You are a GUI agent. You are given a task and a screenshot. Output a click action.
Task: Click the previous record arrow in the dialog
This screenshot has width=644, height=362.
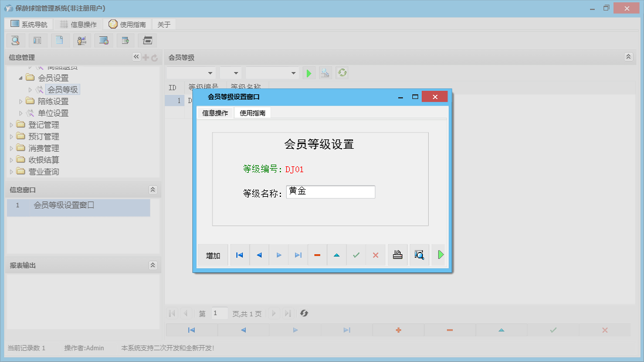(259, 255)
